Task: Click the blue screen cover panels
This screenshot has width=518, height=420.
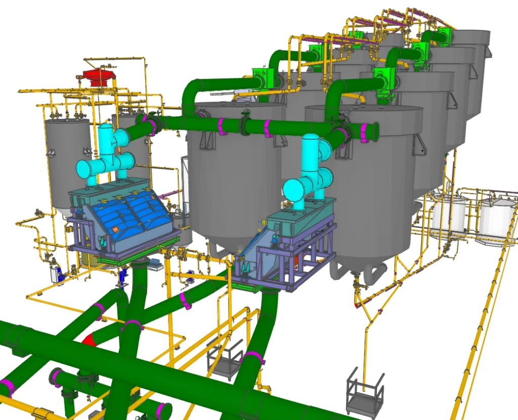Action: tap(126, 212)
